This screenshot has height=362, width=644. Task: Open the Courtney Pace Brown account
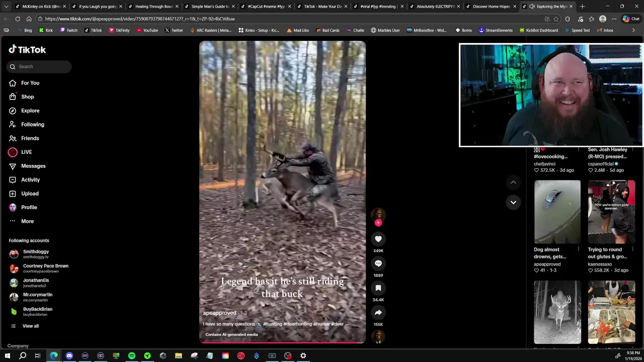pyautogui.click(x=39, y=268)
